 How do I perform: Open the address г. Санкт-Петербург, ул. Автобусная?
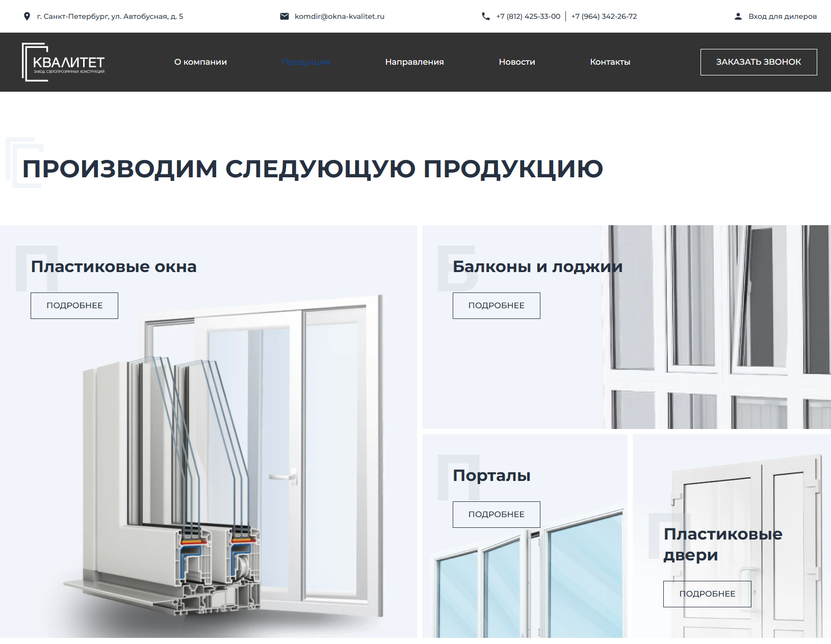coord(110,16)
